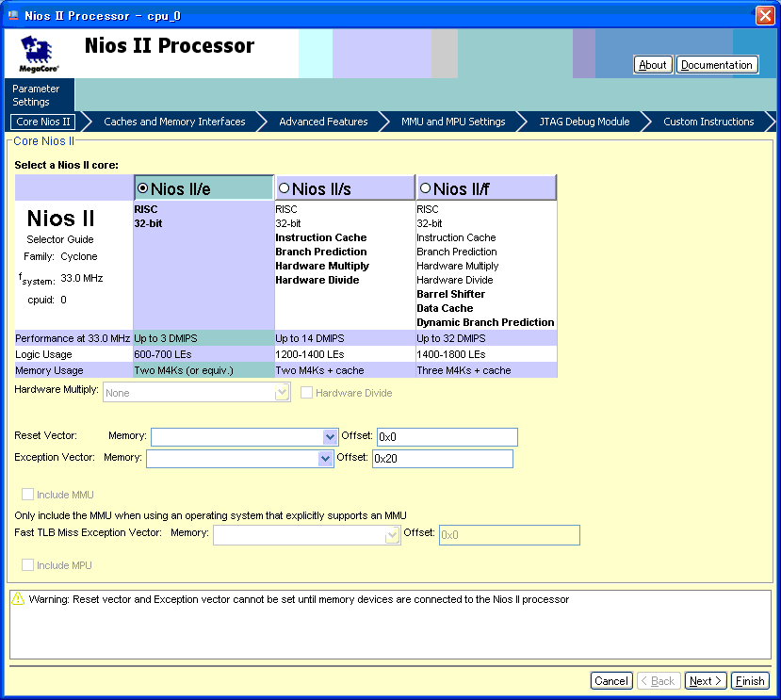Select the Parameter Settings tab

point(39,94)
